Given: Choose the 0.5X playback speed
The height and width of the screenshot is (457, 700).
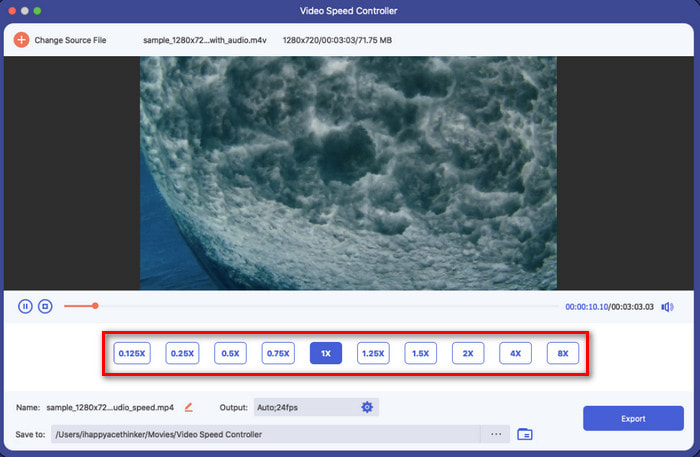Looking at the screenshot, I should (x=230, y=353).
